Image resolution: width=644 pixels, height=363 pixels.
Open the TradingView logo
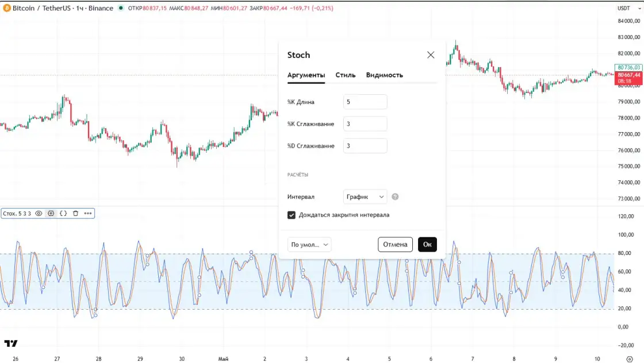pos(11,343)
